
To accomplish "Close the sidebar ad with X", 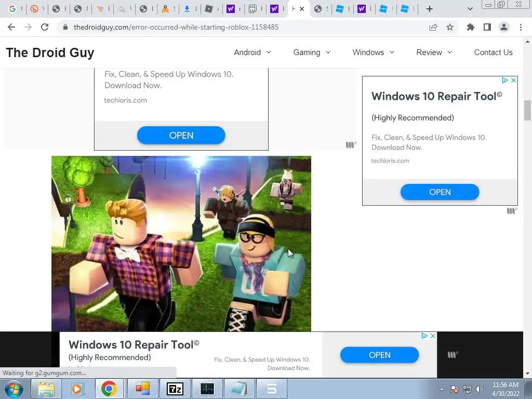I will coord(513,80).
